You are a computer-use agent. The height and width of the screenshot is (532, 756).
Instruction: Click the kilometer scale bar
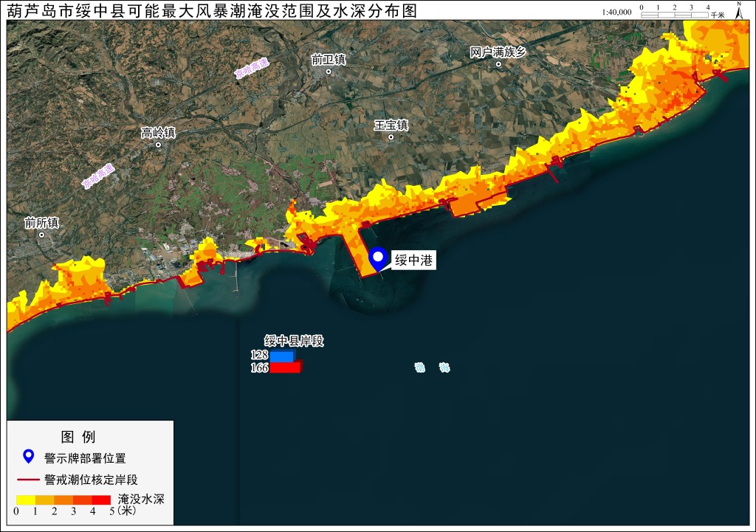point(675,15)
